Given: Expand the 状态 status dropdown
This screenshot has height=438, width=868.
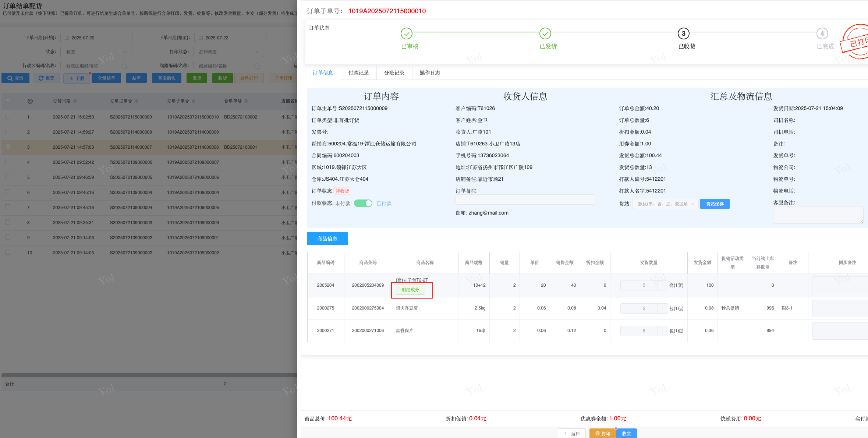Looking at the screenshot, I should [96, 52].
